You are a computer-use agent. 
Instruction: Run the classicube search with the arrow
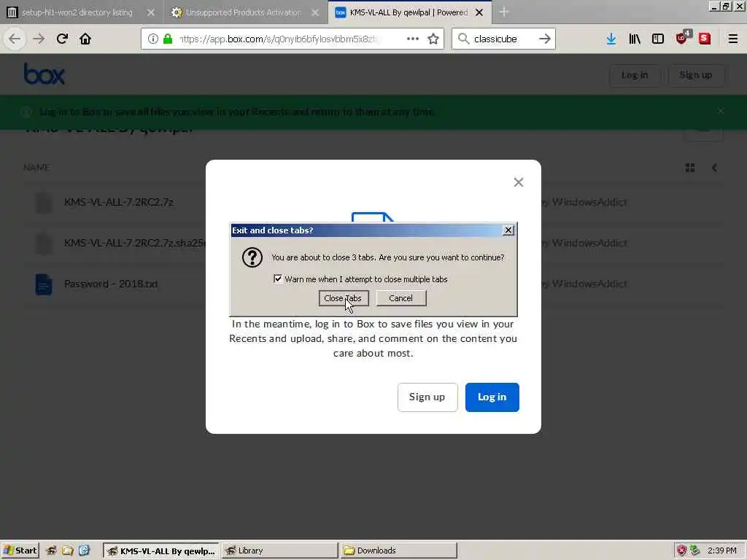(544, 39)
